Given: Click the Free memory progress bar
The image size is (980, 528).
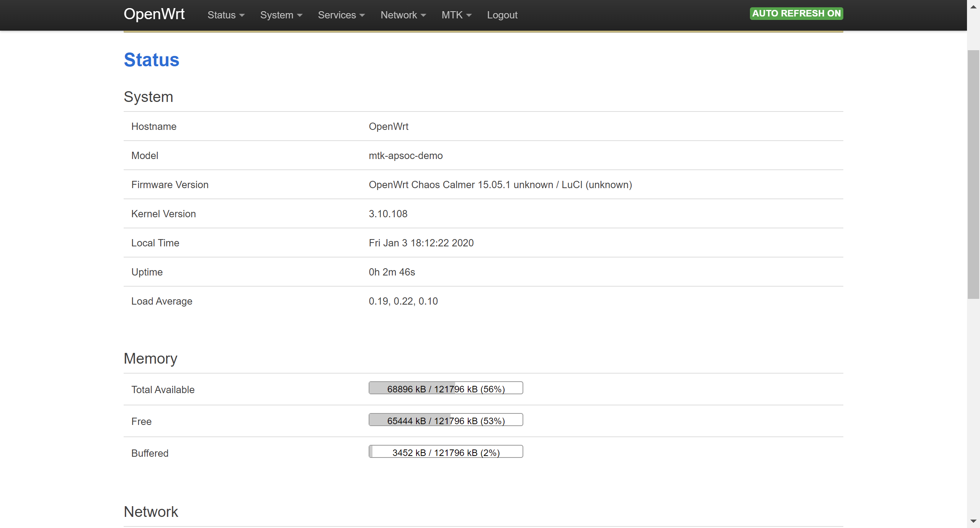Looking at the screenshot, I should tap(446, 420).
